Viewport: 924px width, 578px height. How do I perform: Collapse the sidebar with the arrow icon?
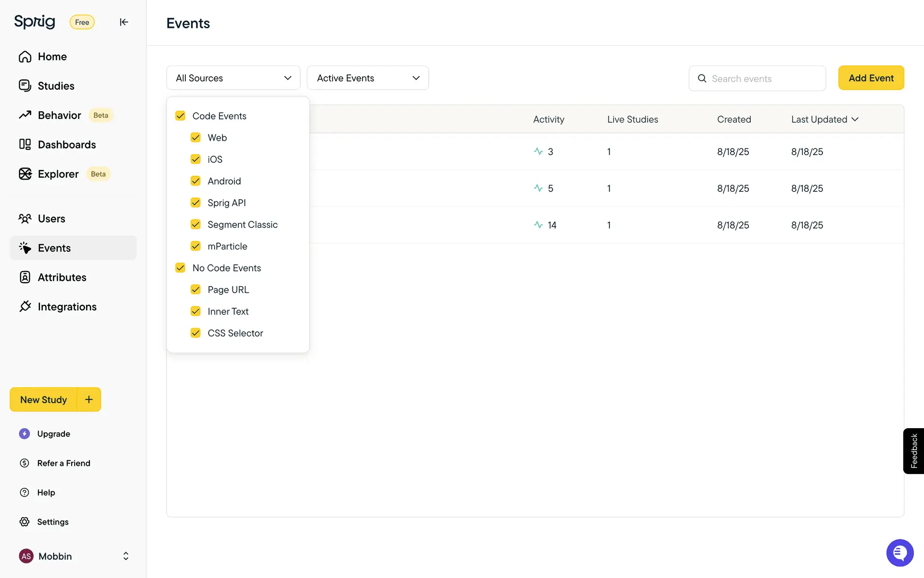point(124,22)
